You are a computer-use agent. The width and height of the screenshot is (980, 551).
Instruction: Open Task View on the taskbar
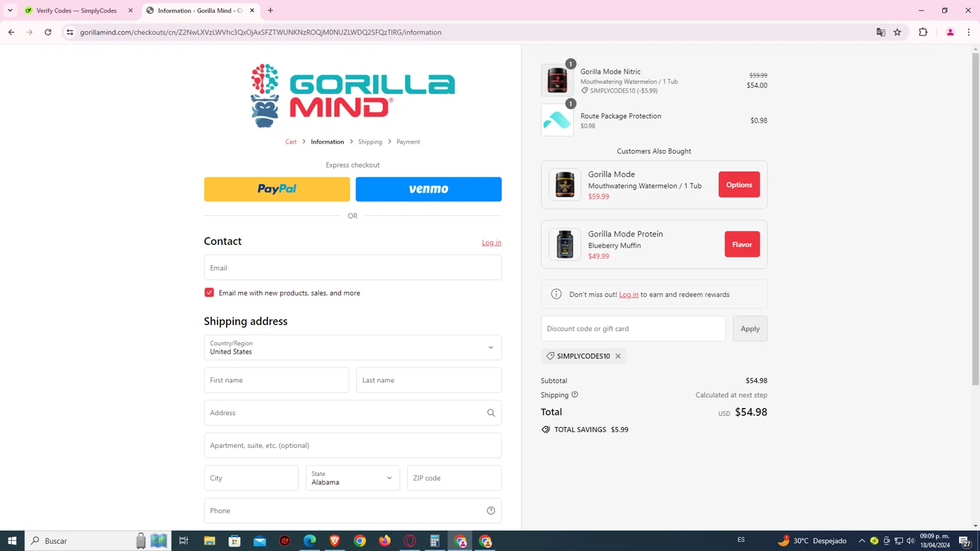click(x=184, y=541)
